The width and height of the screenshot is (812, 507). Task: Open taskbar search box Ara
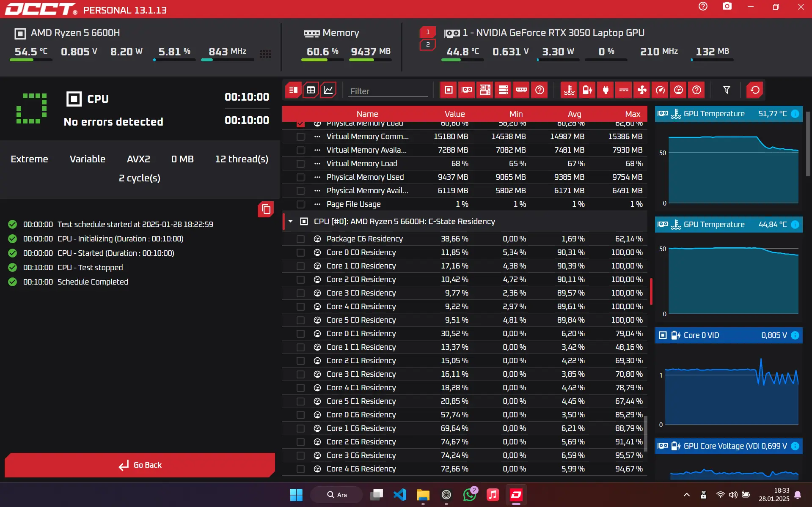pyautogui.click(x=337, y=495)
